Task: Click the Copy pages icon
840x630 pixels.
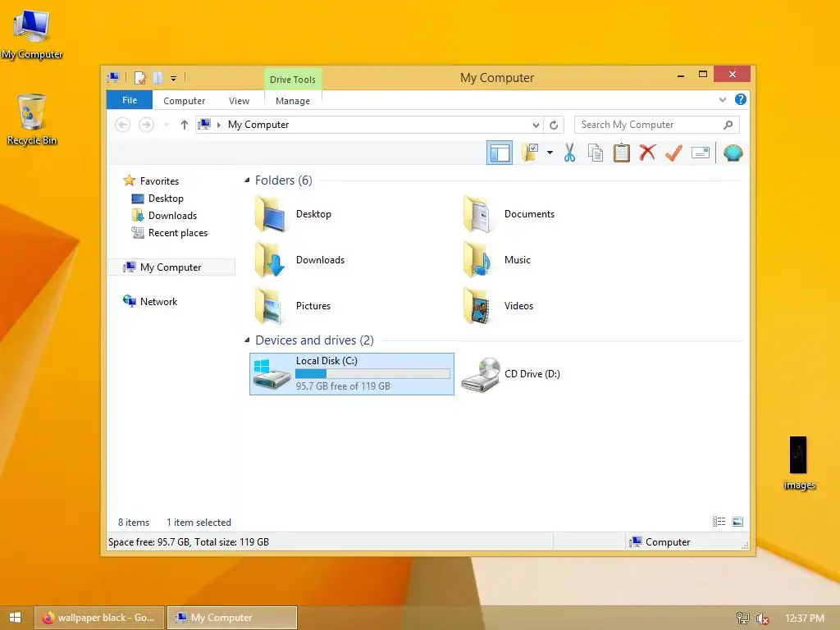Action: 596,153
